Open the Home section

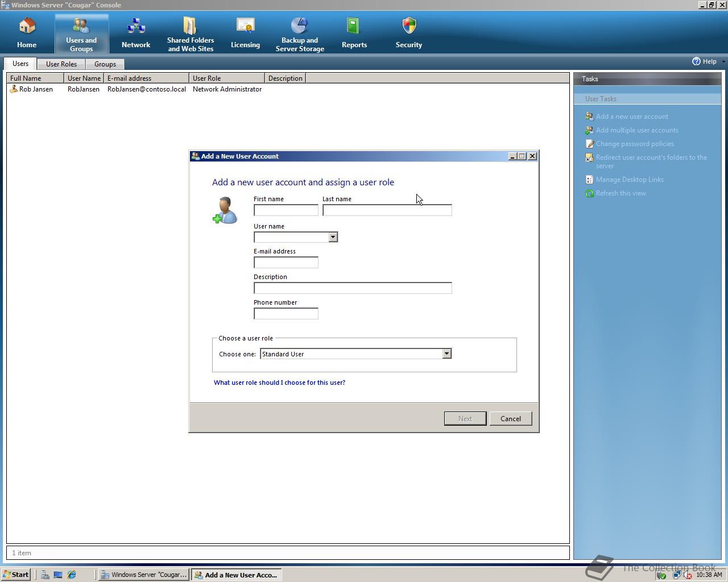tap(27, 33)
